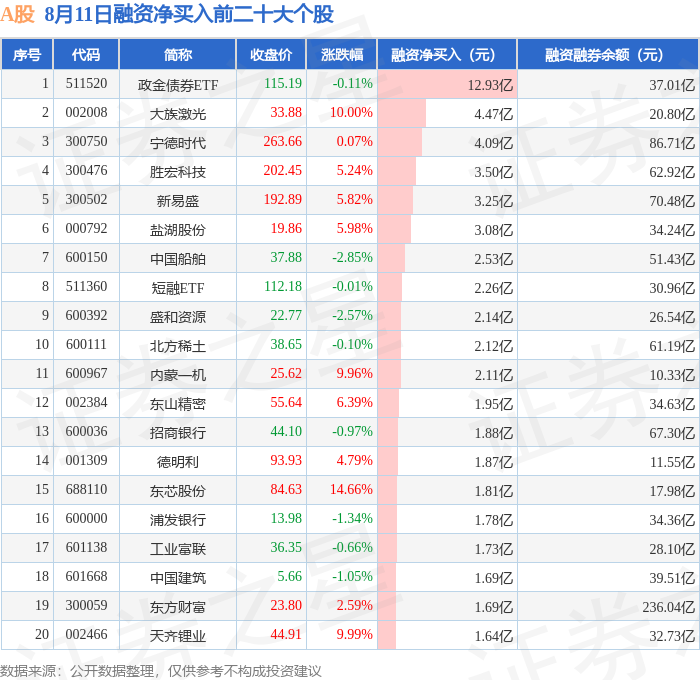Select the stock name 德明利
Image resolution: width=700 pixels, height=680 pixels.
[x=178, y=462]
